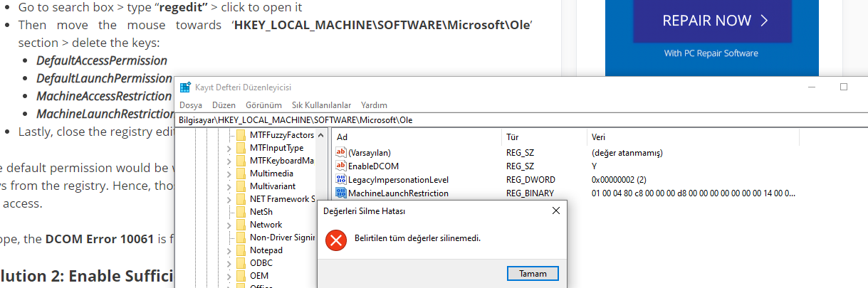Click the red error icon in dialog
Image resolution: width=868 pixels, height=288 pixels.
[x=335, y=240]
